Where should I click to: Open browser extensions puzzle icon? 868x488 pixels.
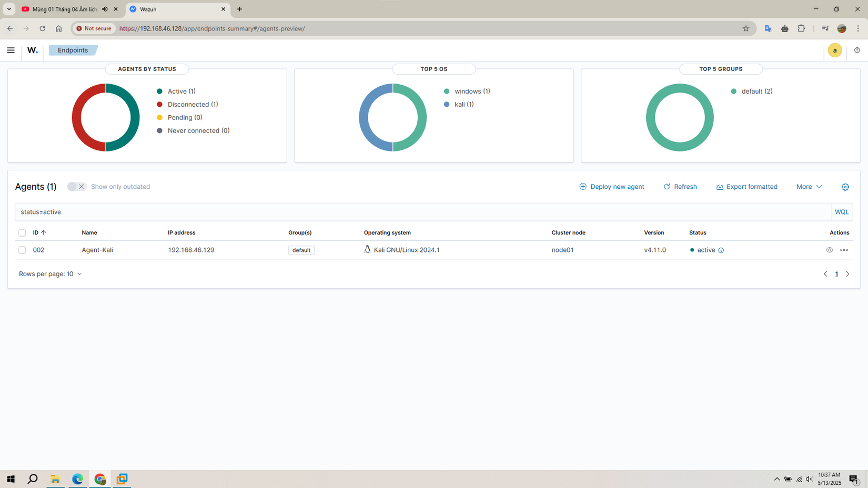tap(801, 28)
